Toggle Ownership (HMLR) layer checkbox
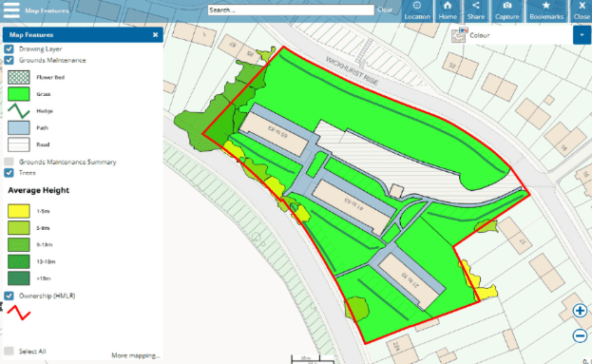The image size is (592, 364). [10, 296]
